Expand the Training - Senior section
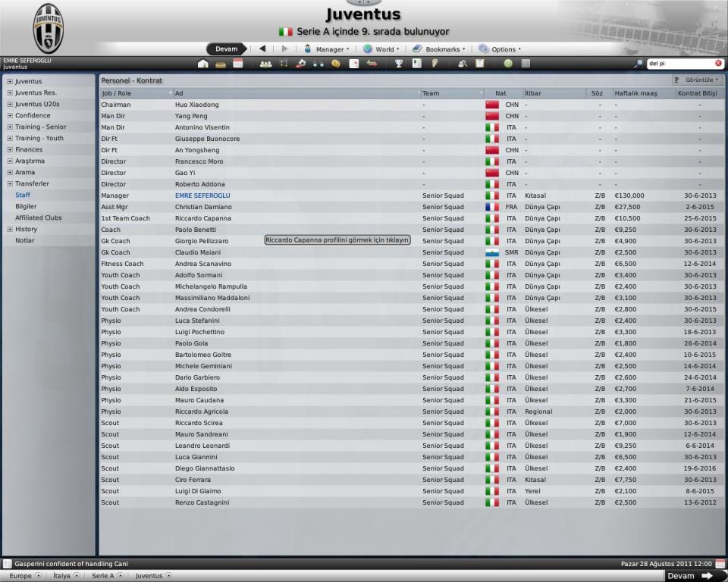 (9, 127)
